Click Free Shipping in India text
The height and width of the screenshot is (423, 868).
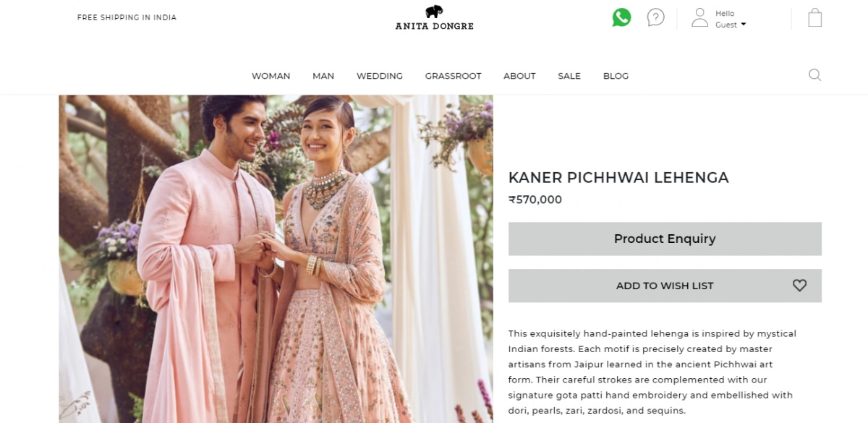click(127, 17)
